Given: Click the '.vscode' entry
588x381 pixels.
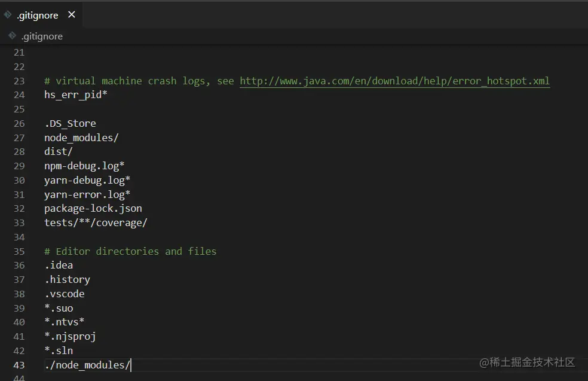Looking at the screenshot, I should tap(65, 294).
